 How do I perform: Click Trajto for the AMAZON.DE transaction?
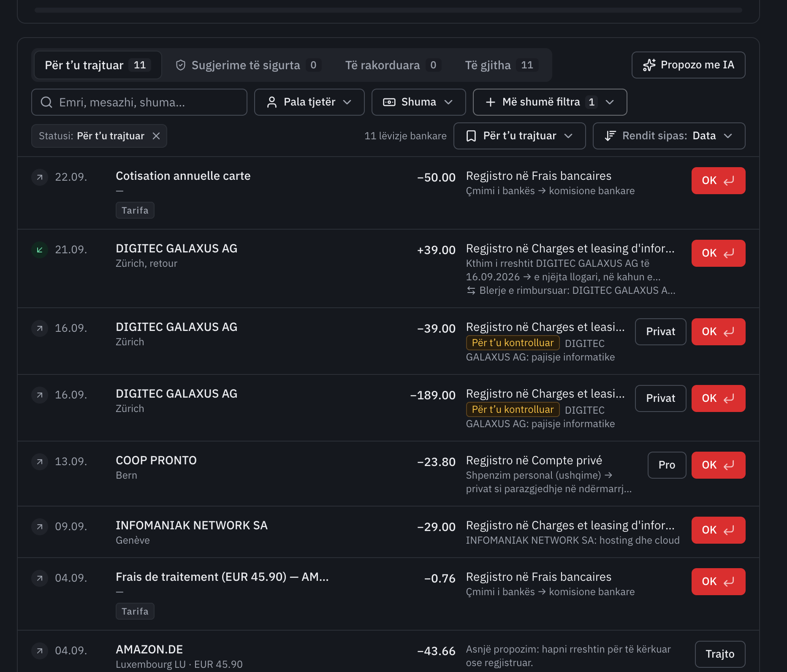click(720, 654)
